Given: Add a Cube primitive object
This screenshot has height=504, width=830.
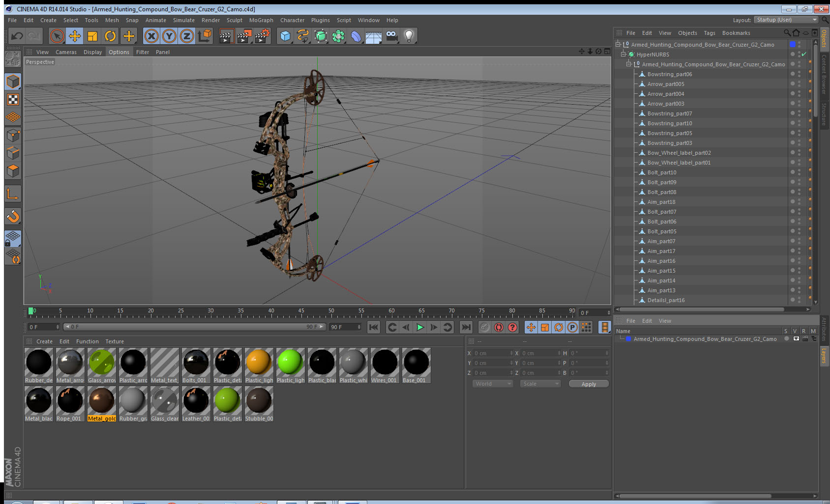Looking at the screenshot, I should [285, 36].
